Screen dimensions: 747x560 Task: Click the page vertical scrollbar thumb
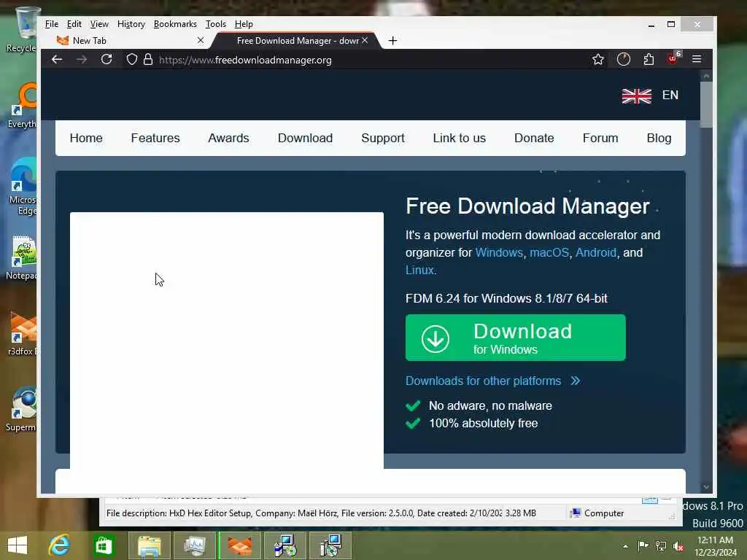click(706, 105)
